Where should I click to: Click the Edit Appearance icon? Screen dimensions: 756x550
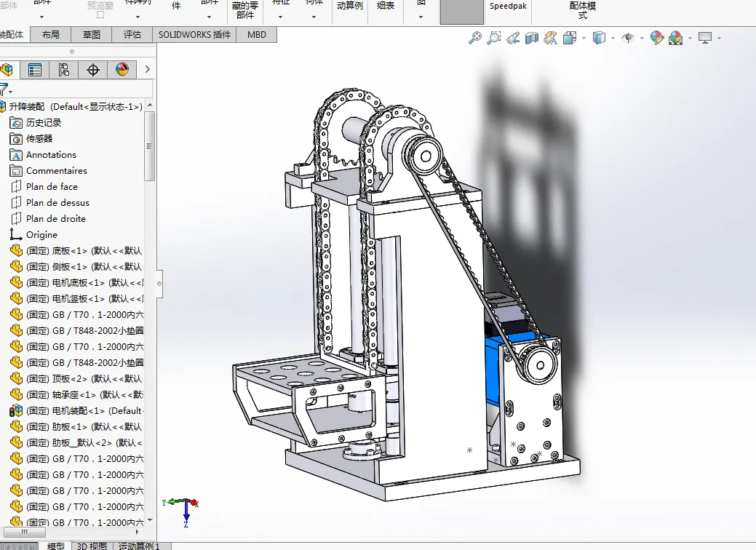coord(657,38)
